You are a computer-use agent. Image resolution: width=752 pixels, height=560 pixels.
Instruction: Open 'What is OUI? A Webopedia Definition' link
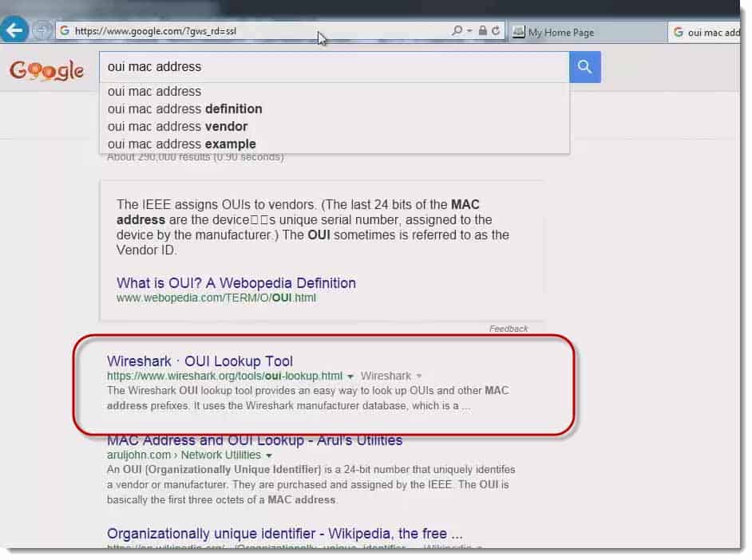click(x=236, y=283)
